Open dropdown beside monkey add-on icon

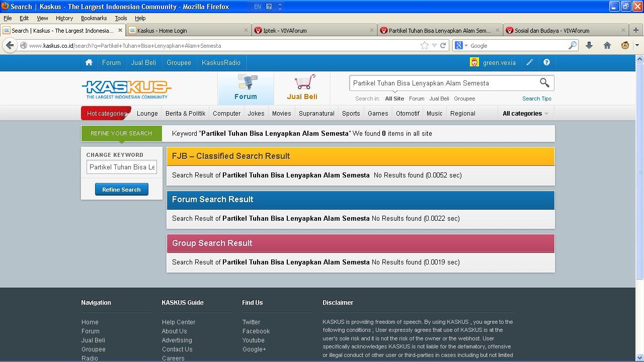tap(636, 45)
